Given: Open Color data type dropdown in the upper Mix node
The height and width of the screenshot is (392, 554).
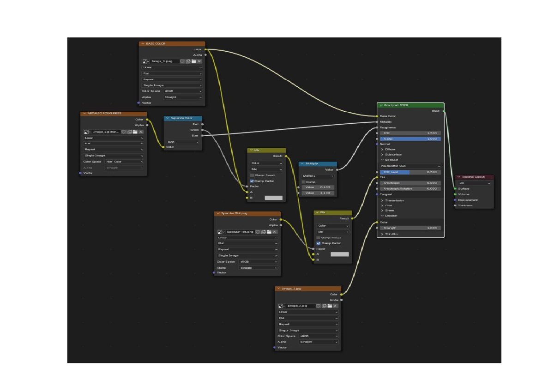Looking at the screenshot, I should coord(266,163).
